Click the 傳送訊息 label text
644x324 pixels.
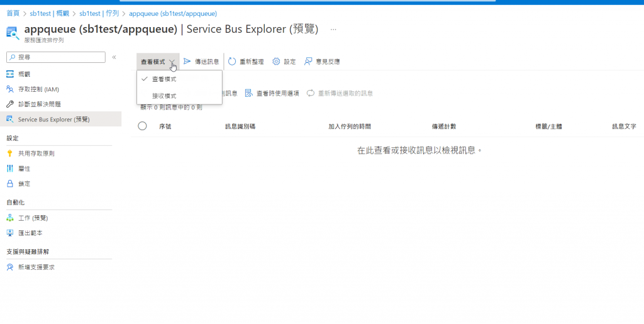click(207, 62)
